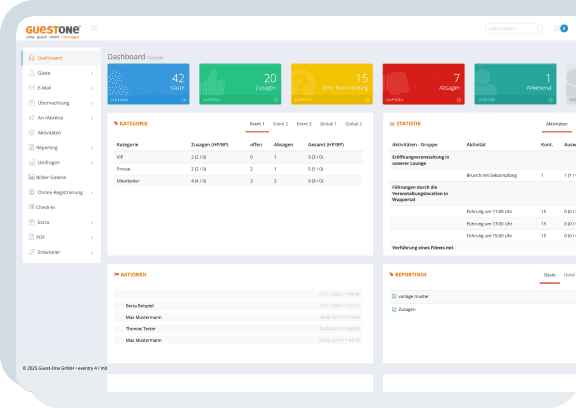
Task: Open the notifications icon with badge
Action: pos(561,28)
